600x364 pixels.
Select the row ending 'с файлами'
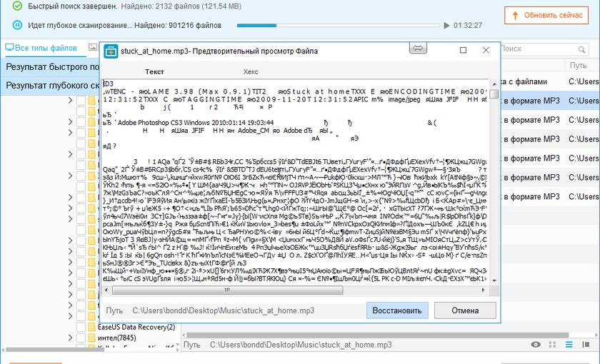pyautogui.click(x=550, y=81)
